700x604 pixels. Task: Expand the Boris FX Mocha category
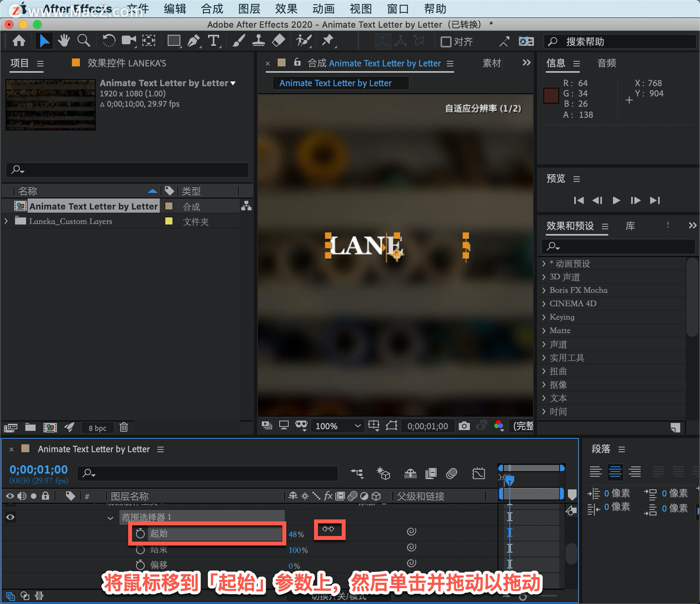click(x=544, y=290)
